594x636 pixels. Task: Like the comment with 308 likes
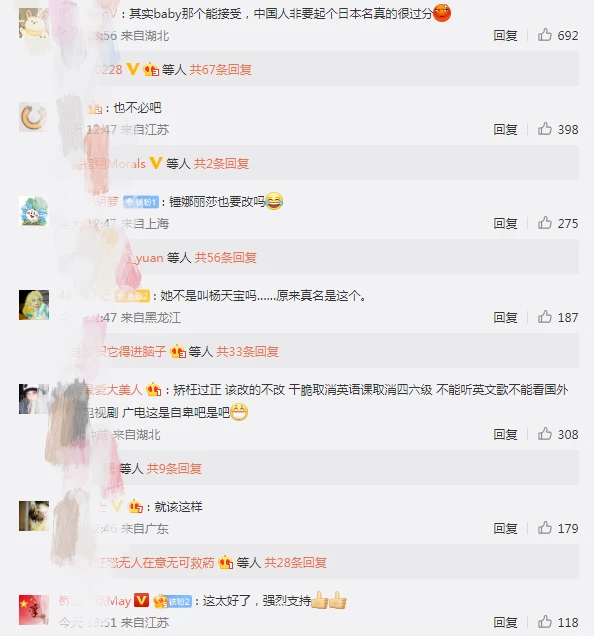[545, 434]
